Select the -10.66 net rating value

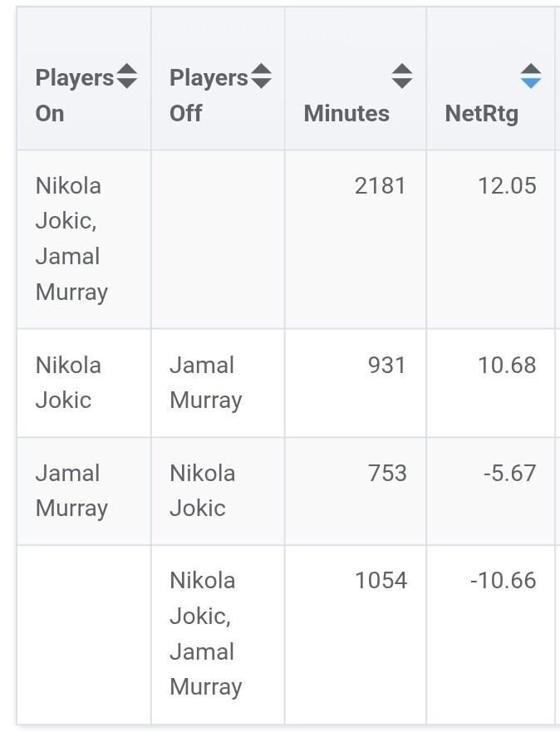(x=504, y=581)
